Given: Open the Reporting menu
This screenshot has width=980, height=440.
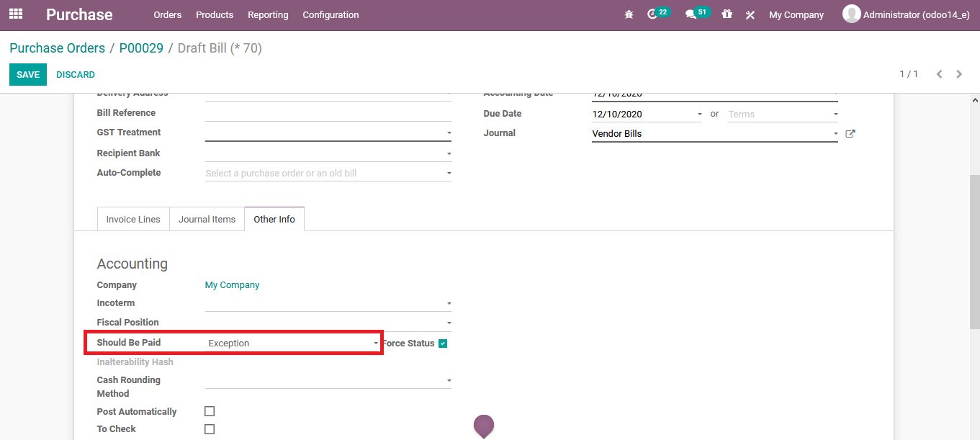Looking at the screenshot, I should [268, 14].
